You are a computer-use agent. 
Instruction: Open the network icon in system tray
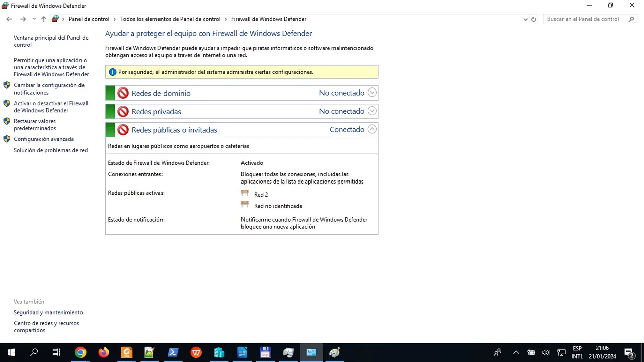[561, 352]
